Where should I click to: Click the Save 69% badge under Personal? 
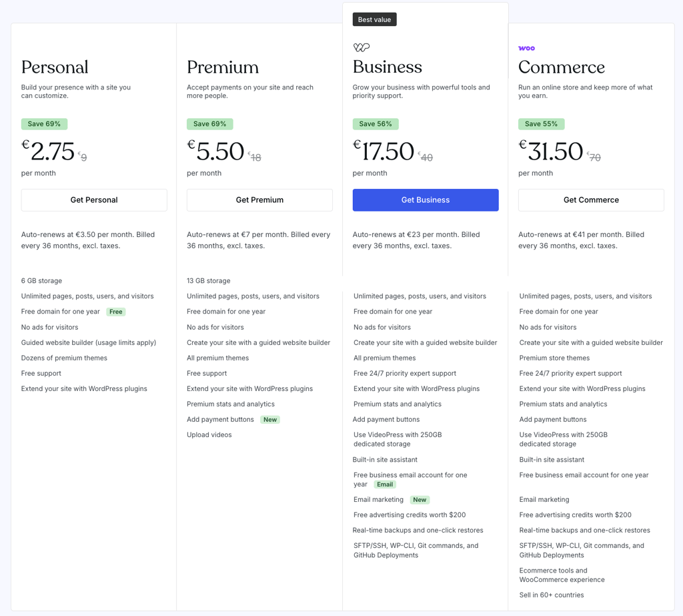44,124
